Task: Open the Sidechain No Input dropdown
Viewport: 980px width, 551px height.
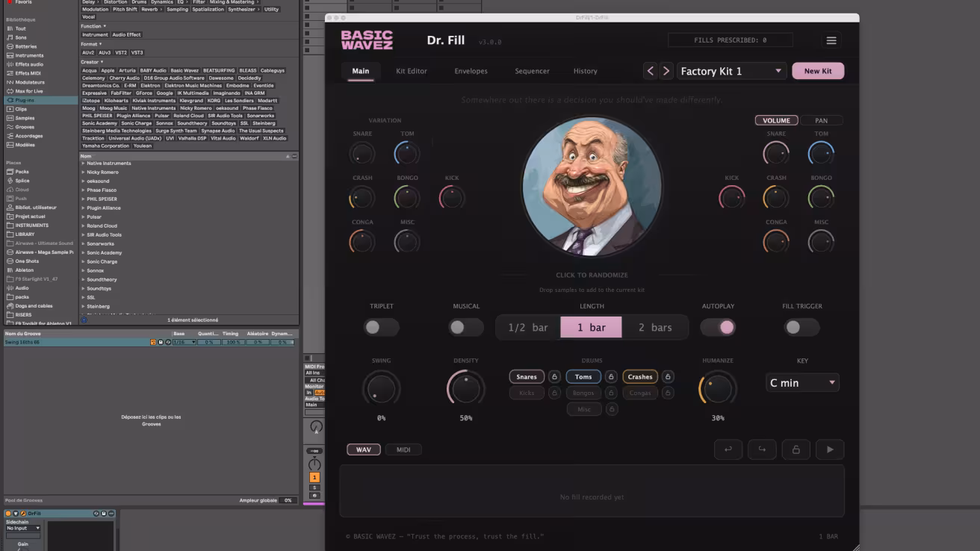Action: click(23, 528)
